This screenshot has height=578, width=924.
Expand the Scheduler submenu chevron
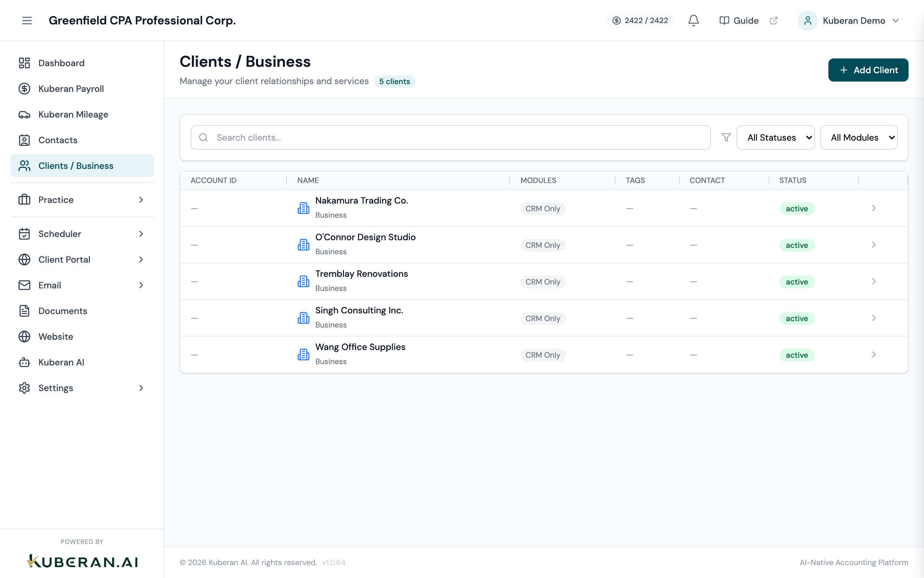pyautogui.click(x=141, y=234)
